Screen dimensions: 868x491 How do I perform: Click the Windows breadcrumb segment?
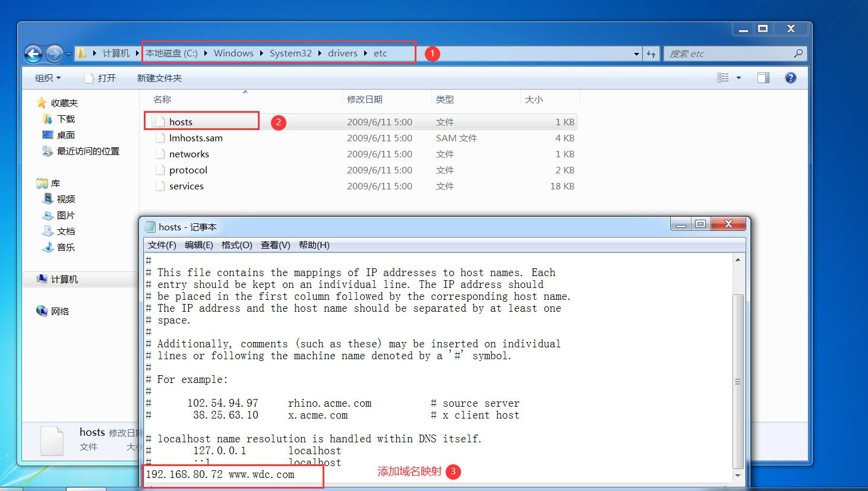coord(233,53)
